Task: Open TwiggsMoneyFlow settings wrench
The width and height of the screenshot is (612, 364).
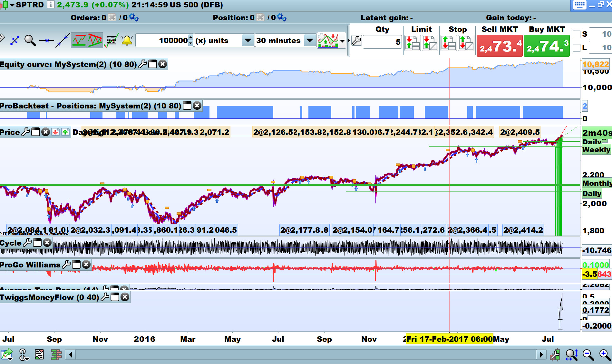Action: pyautogui.click(x=105, y=297)
